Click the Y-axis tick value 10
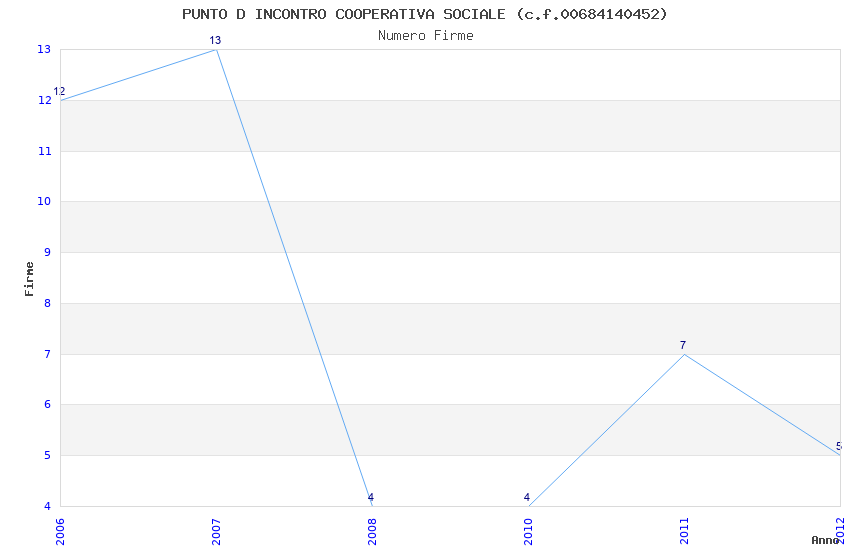The image size is (850, 550). (44, 202)
